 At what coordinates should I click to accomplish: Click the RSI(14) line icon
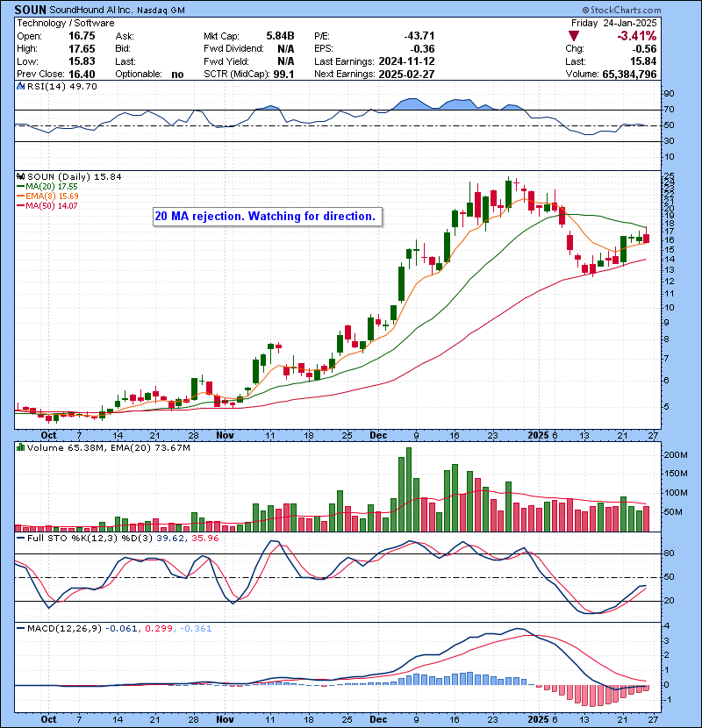point(20,88)
